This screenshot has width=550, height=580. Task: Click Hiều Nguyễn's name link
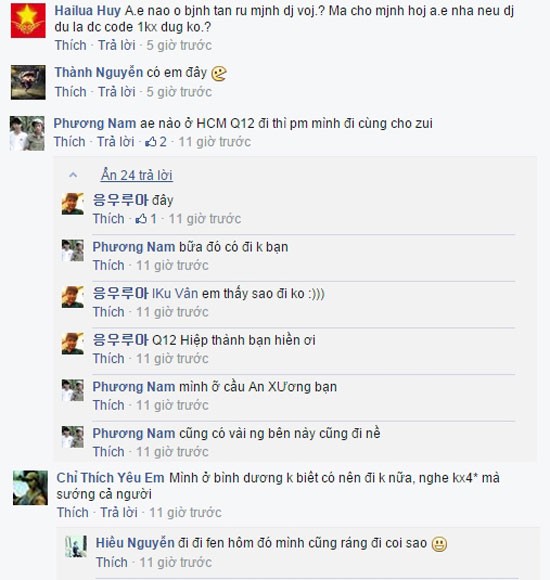coord(135,543)
